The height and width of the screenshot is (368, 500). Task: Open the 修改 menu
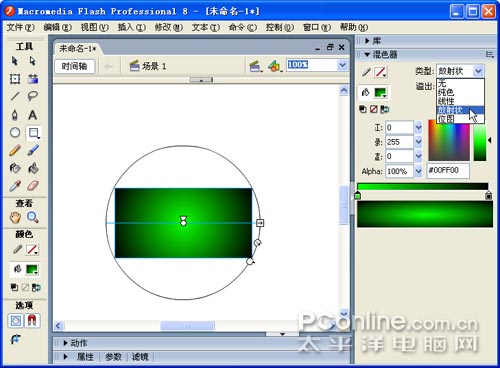[x=168, y=27]
